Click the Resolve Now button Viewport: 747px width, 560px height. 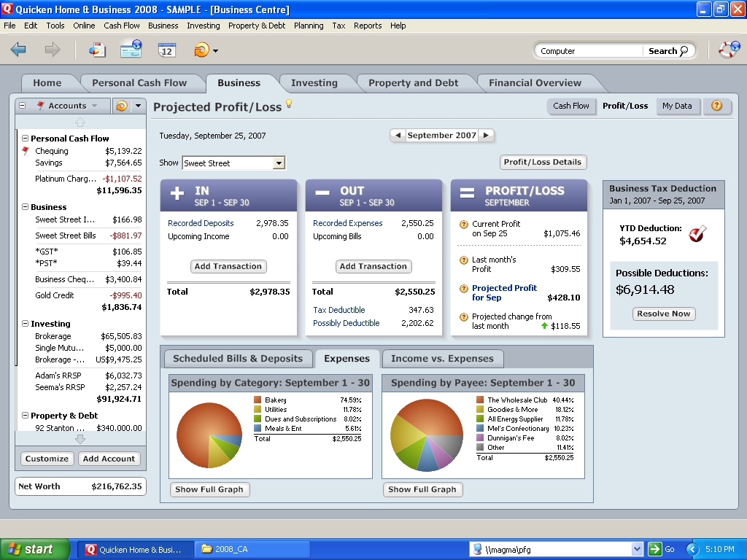[663, 314]
